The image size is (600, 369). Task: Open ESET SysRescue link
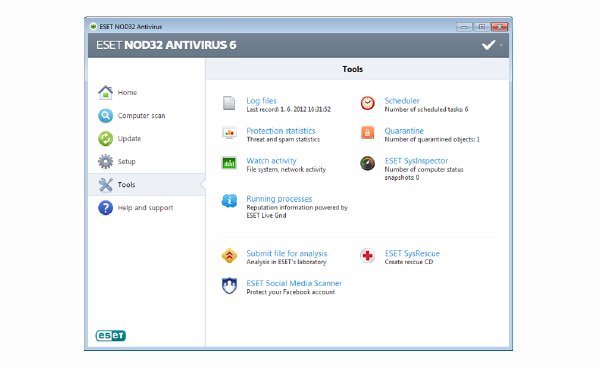click(412, 253)
